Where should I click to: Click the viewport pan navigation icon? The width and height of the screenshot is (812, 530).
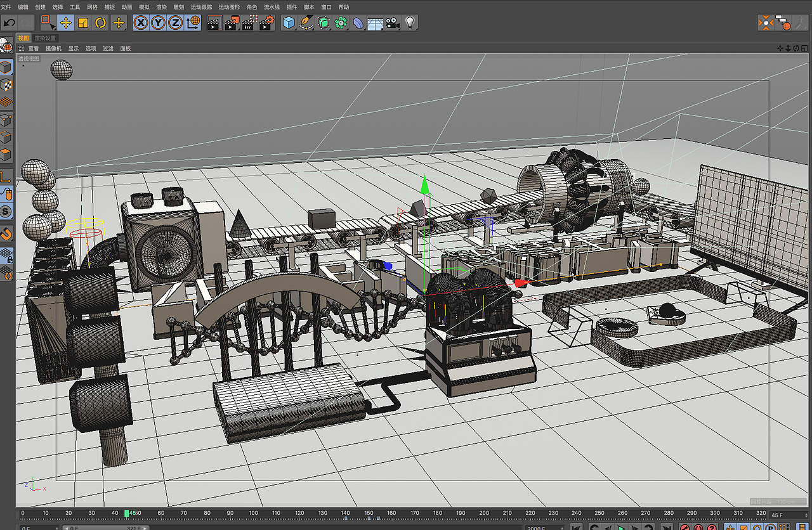[x=781, y=48]
